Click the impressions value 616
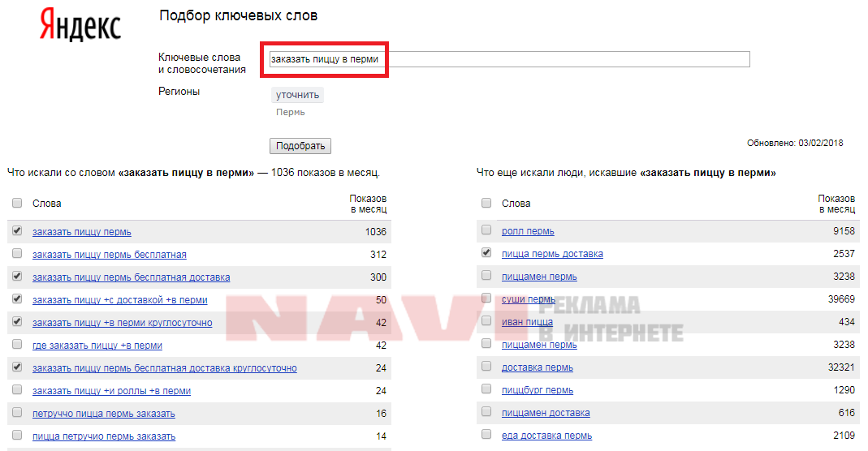This screenshot has width=868, height=451. (846, 412)
